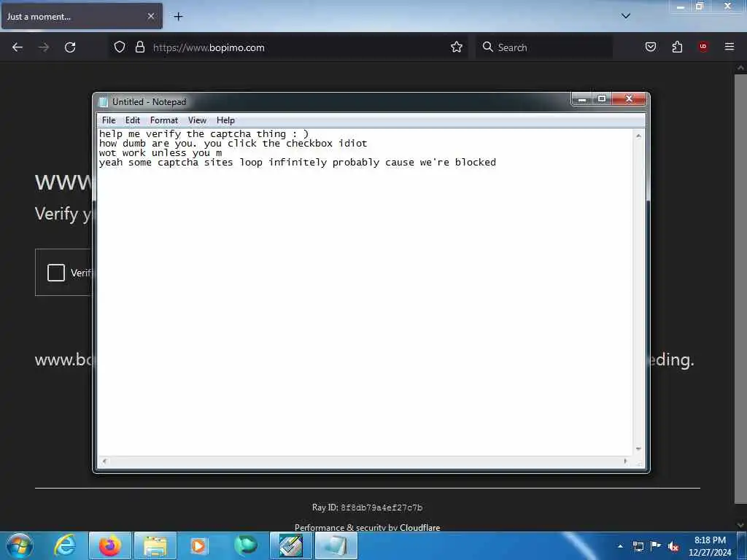Viewport: 747px width, 560px height.
Task: Open the Action Center flag icon
Action: [x=656, y=546]
